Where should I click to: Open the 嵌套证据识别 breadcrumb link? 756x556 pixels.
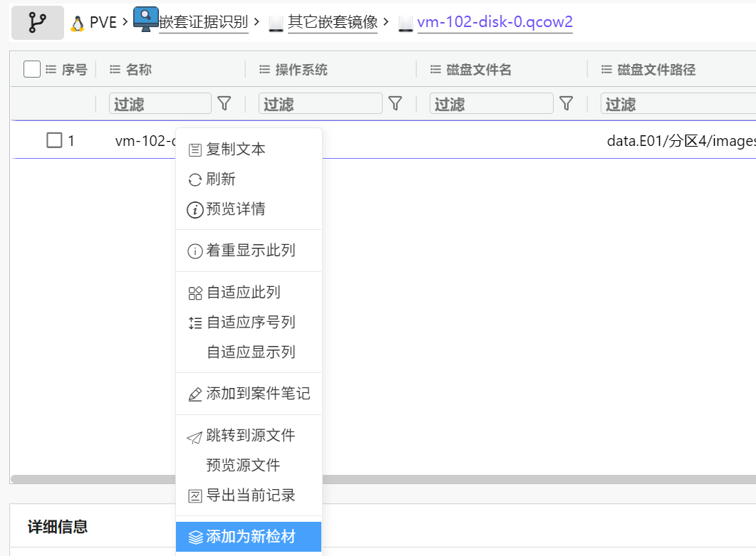pyautogui.click(x=203, y=23)
